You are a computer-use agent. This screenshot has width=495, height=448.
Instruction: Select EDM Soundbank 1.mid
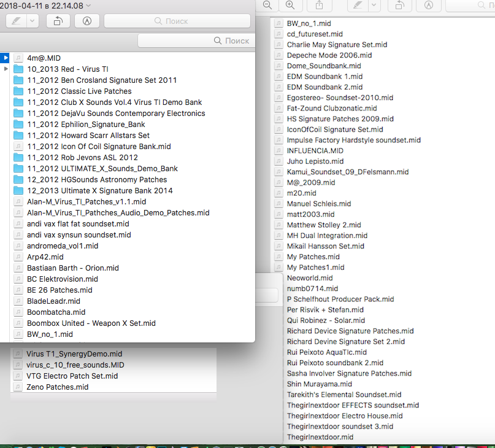coord(324,77)
